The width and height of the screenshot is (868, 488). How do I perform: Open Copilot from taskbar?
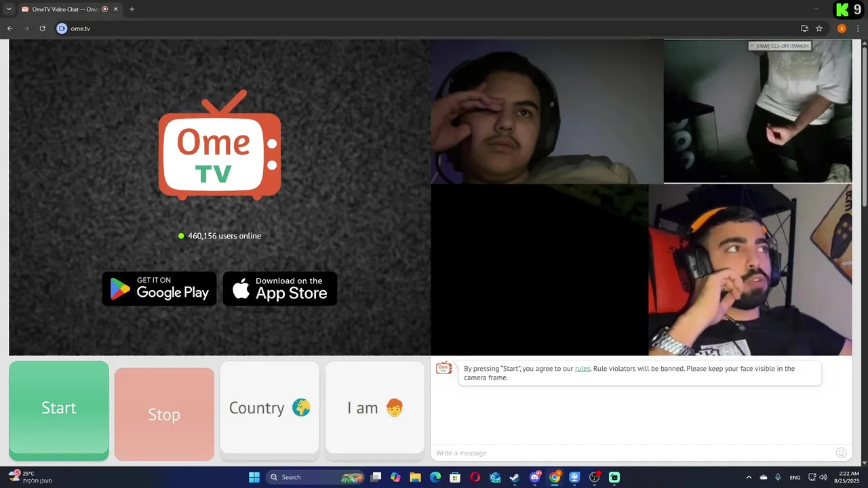[395, 477]
